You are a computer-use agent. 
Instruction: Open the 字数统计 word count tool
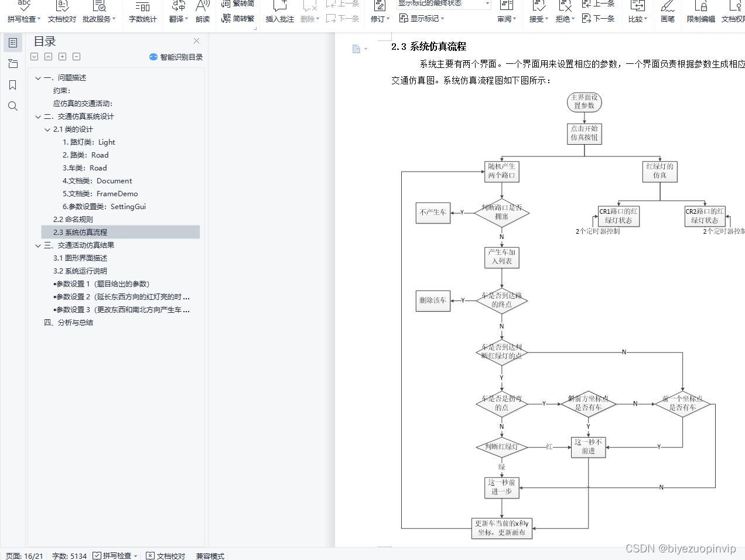point(142,12)
